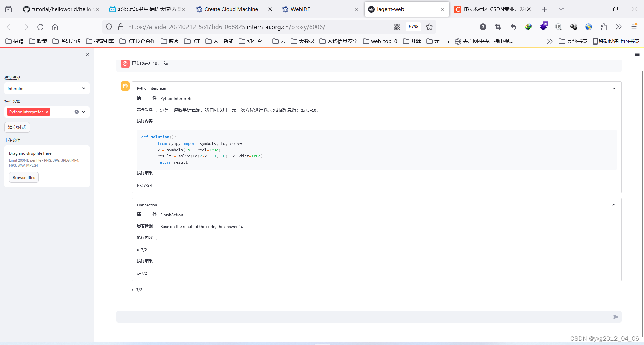The height and width of the screenshot is (345, 644).
Task: Click the user avatar icon
Action: [125, 63]
